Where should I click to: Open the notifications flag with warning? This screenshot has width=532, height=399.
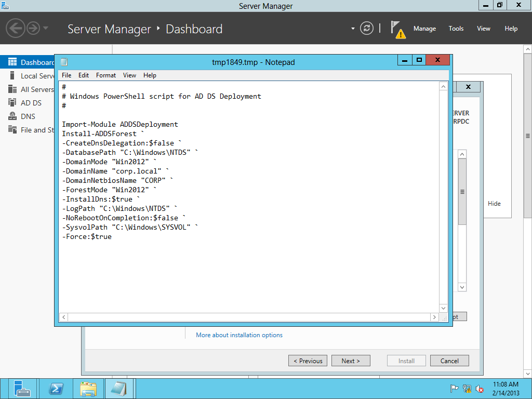(397, 29)
